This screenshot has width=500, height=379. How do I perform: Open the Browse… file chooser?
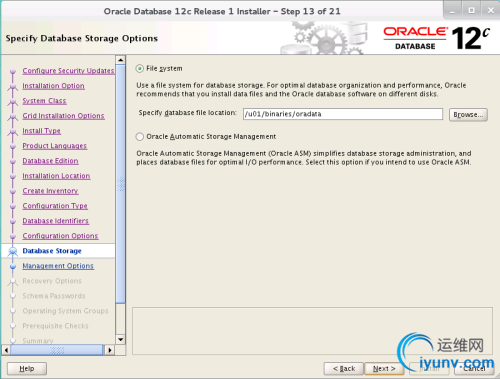tap(468, 115)
